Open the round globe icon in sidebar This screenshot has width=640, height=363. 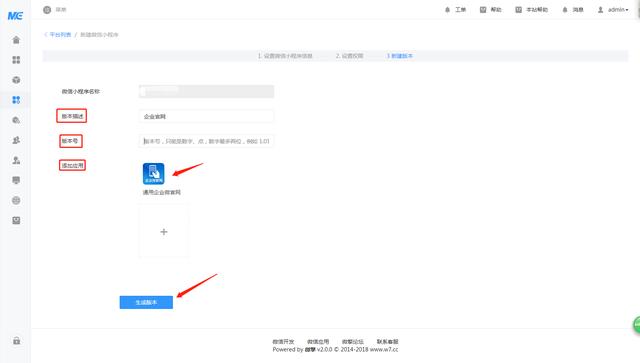coord(16,200)
